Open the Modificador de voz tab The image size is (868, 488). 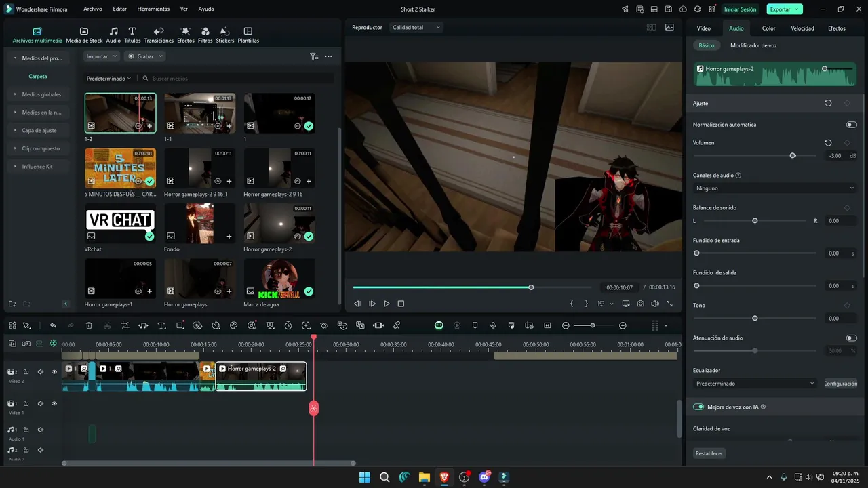coord(753,45)
